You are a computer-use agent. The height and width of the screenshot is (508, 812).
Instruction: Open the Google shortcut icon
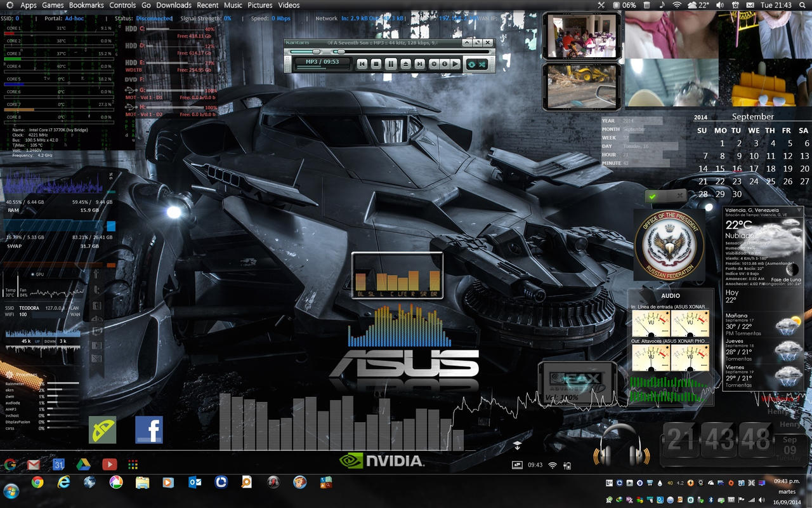point(10,465)
